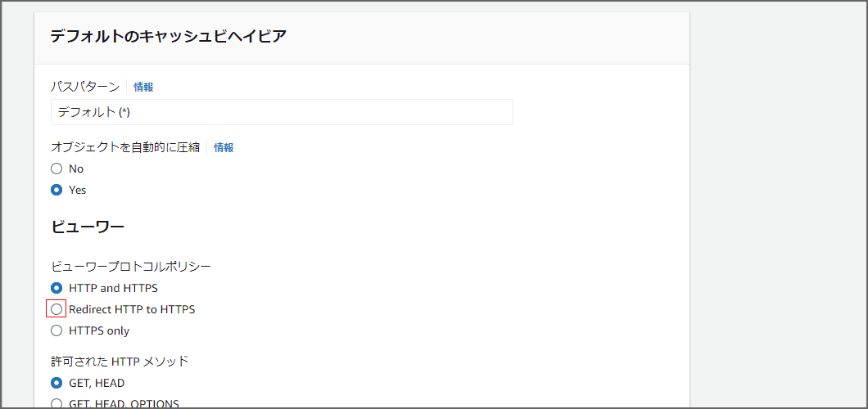This screenshot has height=409, width=868.
Task: Select the GET, HEAD, OPTIONS radio circle
Action: click(57, 403)
